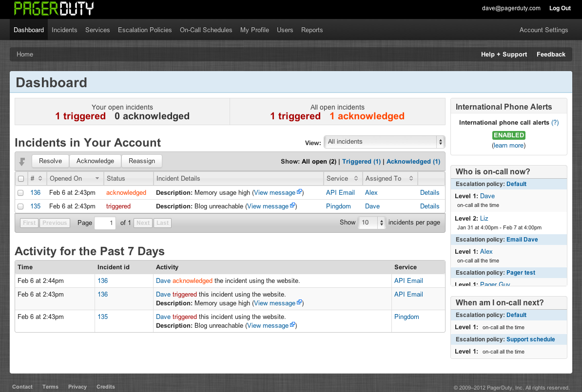Sort by Opened On dropdown arrow
This screenshot has height=392, width=582.
click(97, 179)
